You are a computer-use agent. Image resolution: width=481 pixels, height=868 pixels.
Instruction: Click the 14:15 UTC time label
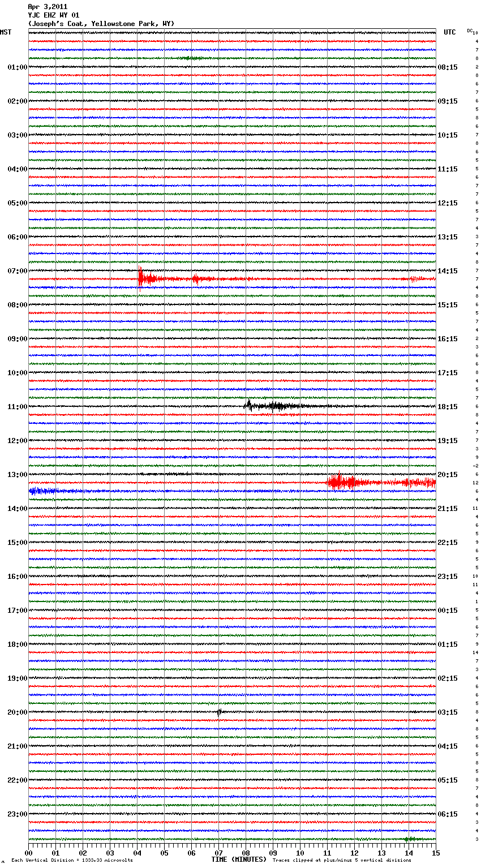(448, 271)
